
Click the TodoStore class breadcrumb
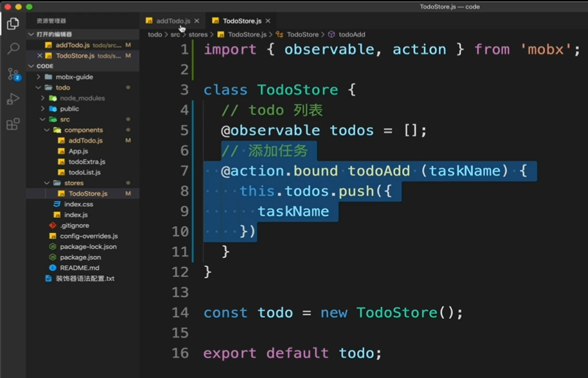pos(297,34)
